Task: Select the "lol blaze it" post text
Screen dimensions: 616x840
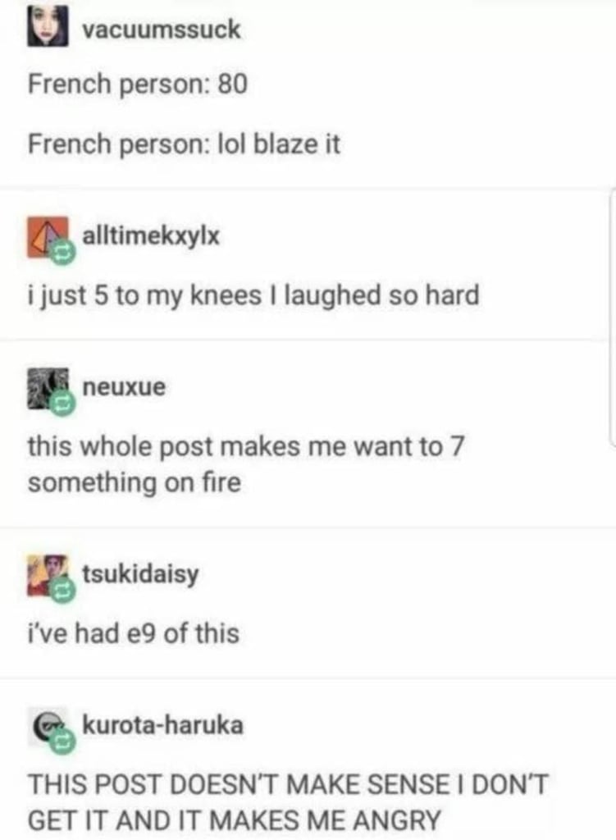Action: [279, 144]
